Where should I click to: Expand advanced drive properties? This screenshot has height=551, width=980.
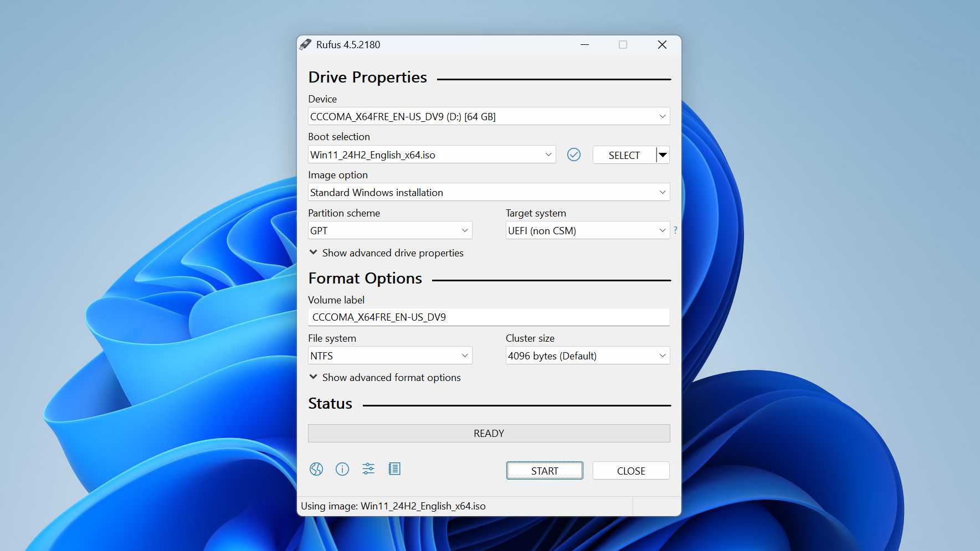tap(386, 253)
